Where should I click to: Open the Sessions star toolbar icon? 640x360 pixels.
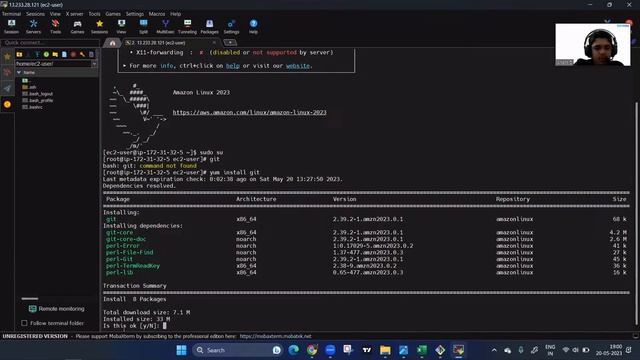99,27
